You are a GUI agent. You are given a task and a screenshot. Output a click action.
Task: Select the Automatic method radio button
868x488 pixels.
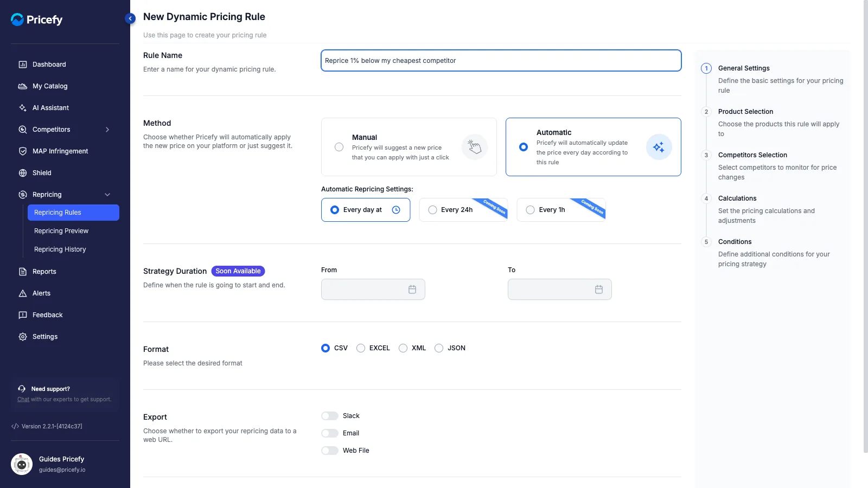point(524,147)
